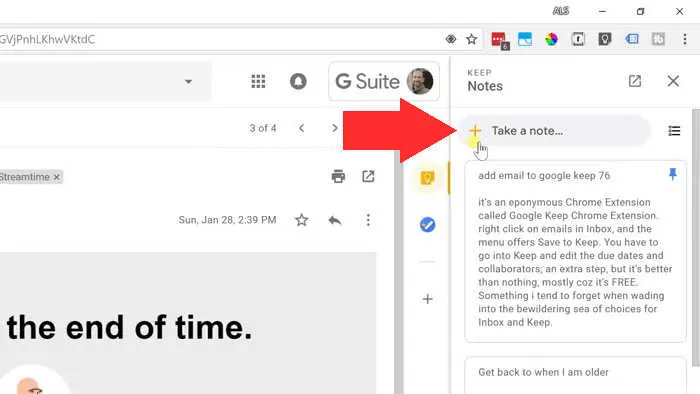This screenshot has height=394, width=700.
Task: Click the browser address bar URL
Action: (47, 39)
